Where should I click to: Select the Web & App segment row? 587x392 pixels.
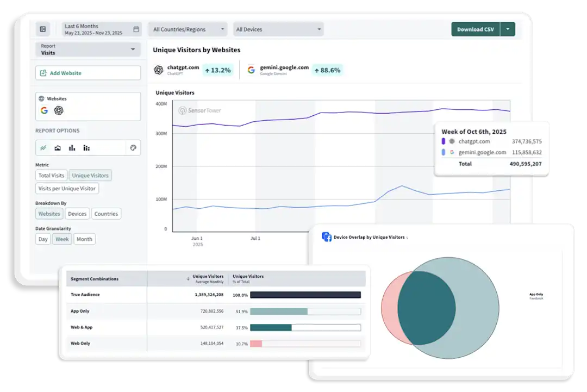[x=216, y=327]
